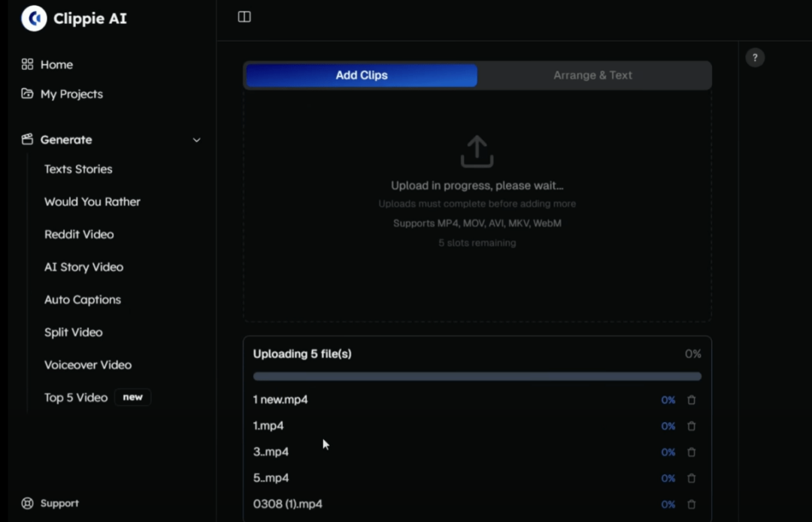
Task: Open My Projects page
Action: pos(71,94)
